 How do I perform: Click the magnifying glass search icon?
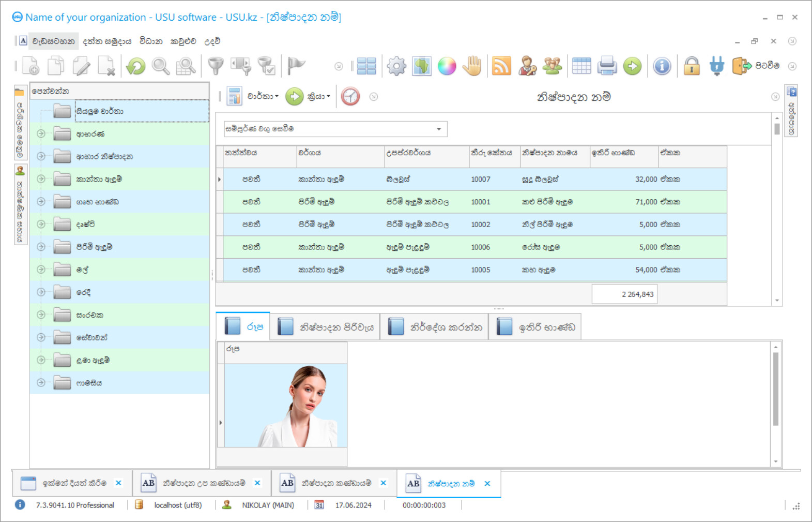pos(161,66)
